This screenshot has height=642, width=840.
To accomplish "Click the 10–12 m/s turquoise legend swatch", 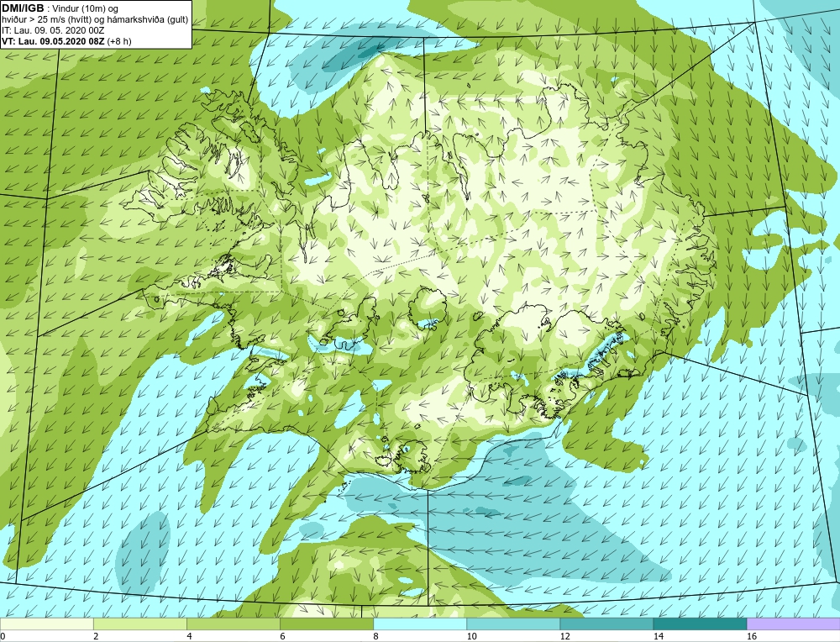I will (512, 624).
